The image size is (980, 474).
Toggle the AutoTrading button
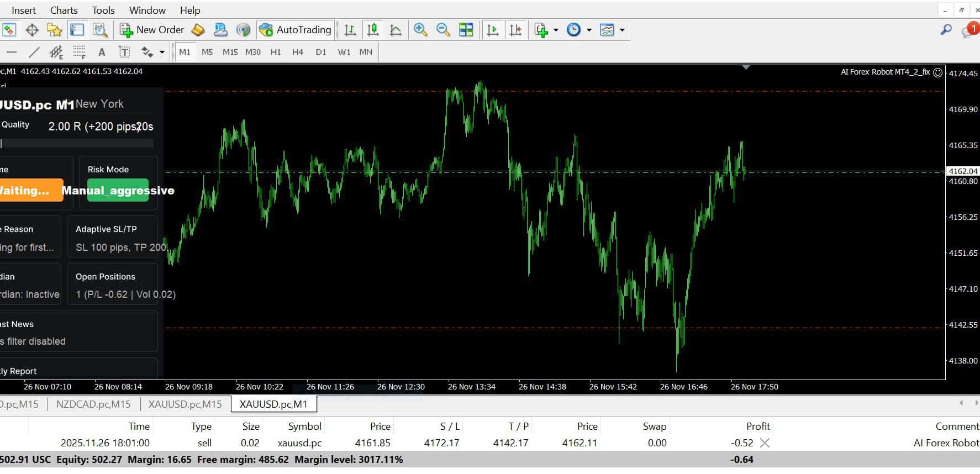(x=296, y=30)
